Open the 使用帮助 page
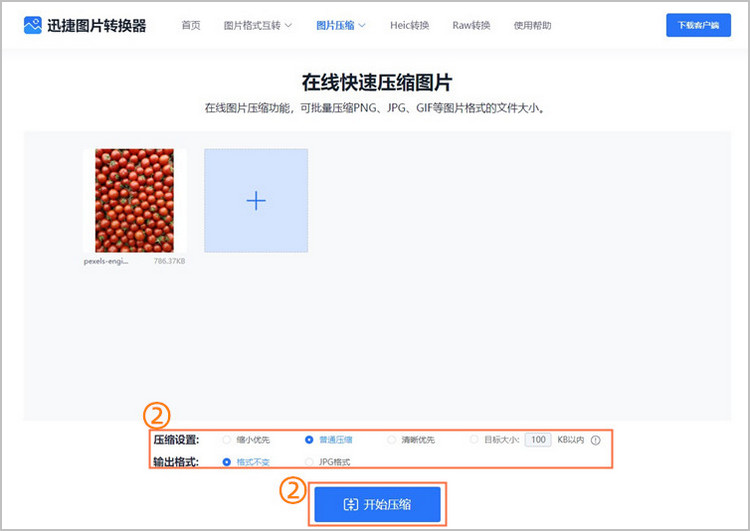 click(x=532, y=25)
